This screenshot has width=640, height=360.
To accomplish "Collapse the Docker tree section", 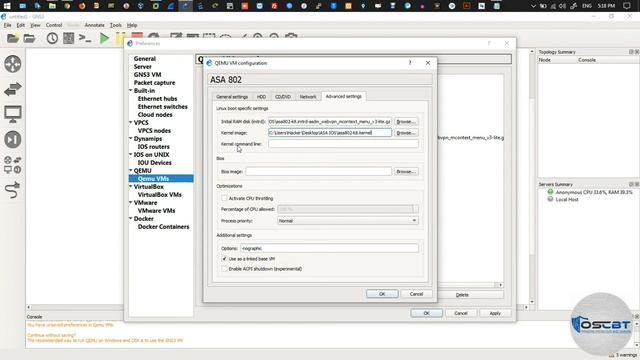I will [131, 219].
